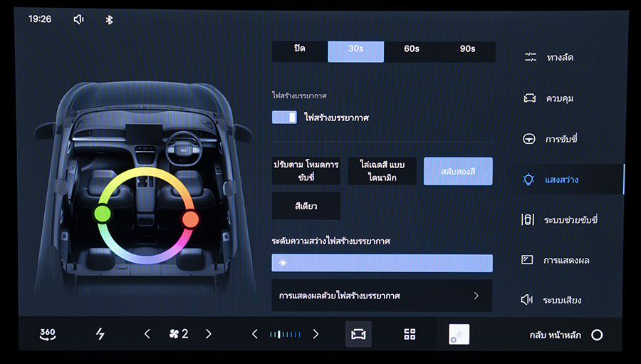The width and height of the screenshot is (641, 364).
Task: Select the 60s timer option
Action: click(412, 49)
